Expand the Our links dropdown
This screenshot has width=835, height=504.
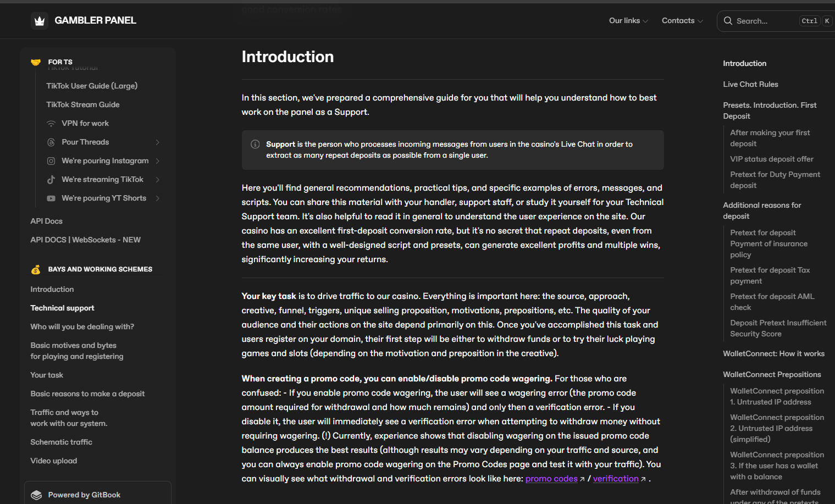point(628,20)
